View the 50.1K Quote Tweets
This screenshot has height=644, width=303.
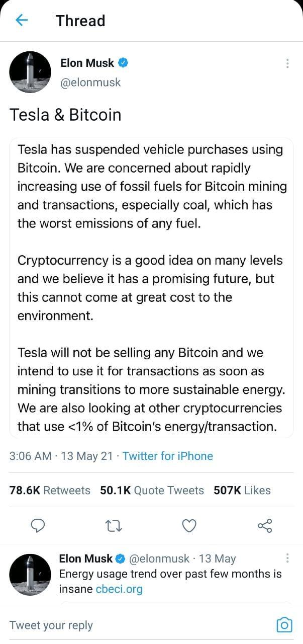[x=152, y=490]
